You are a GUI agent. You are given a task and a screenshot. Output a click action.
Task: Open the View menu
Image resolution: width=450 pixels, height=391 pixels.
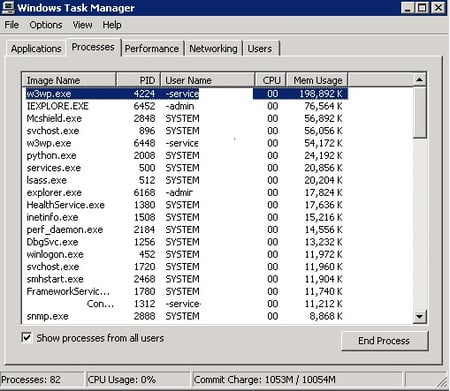click(82, 25)
